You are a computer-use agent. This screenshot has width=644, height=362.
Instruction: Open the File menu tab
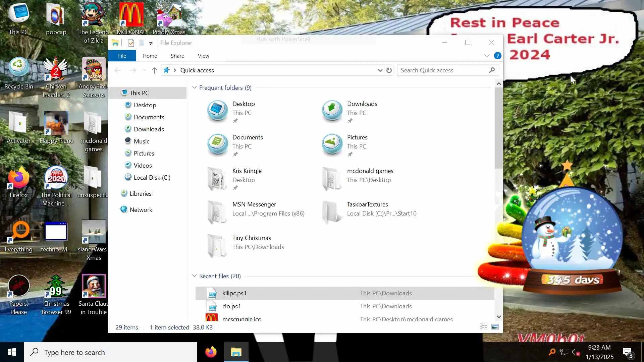point(122,56)
